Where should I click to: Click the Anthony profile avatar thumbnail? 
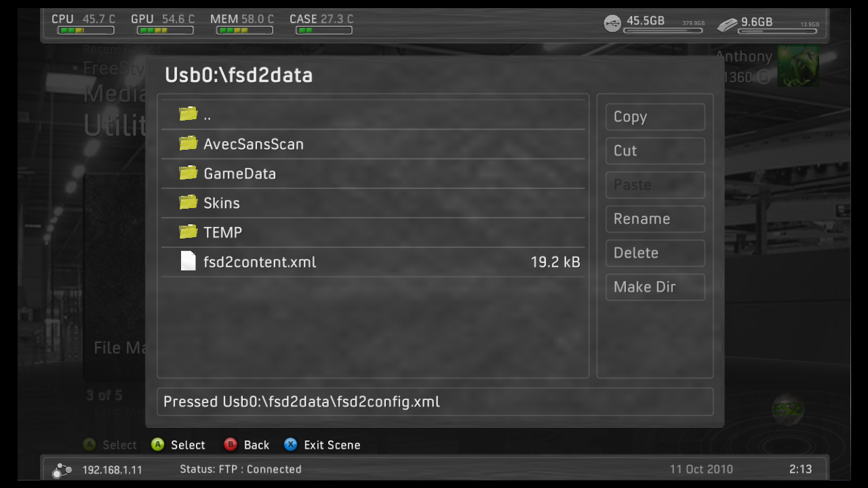[x=797, y=66]
